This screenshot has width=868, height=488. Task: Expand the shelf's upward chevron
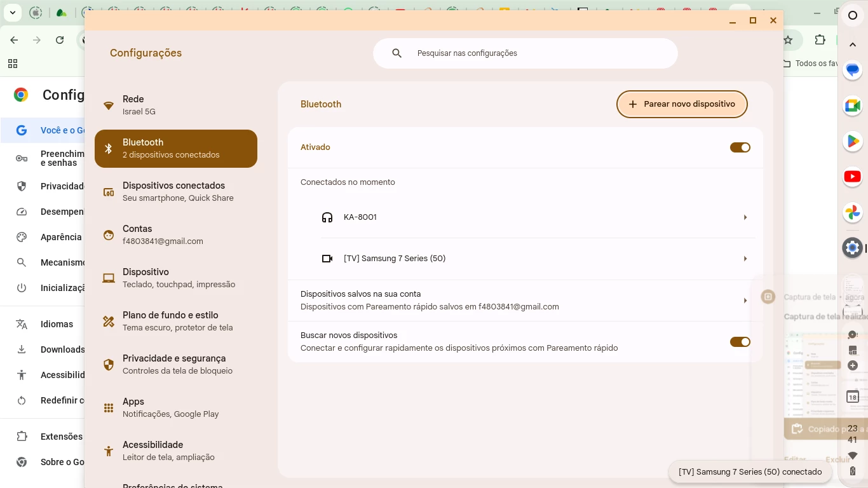853,44
